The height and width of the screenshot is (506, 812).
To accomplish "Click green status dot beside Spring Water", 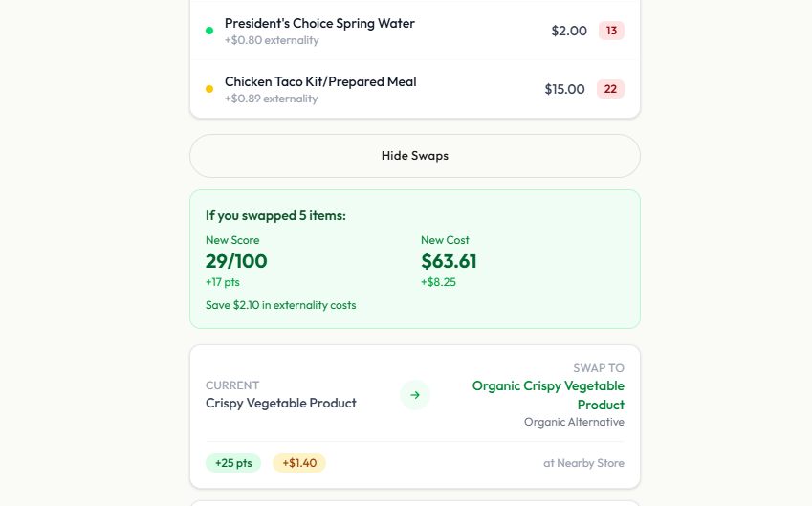I will pyautogui.click(x=209, y=31).
